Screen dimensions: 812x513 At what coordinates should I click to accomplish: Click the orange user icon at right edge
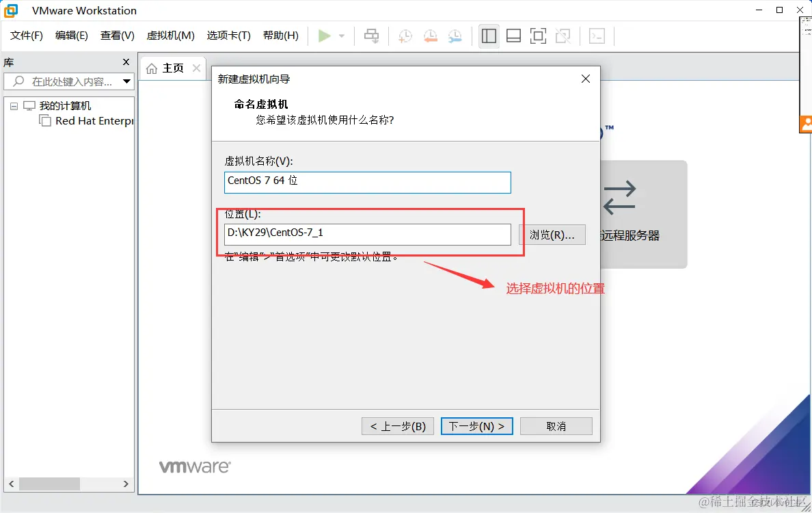pos(806,124)
